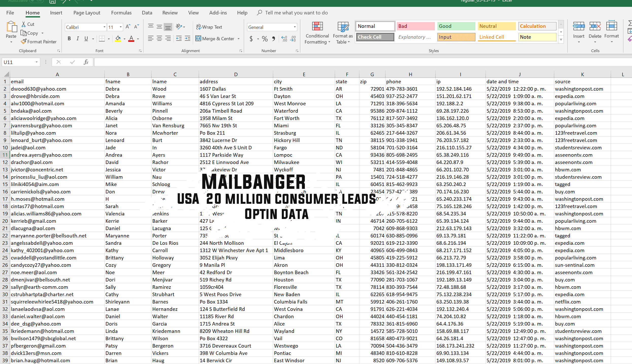Click the Save floppy disk icon
The width and height of the screenshot is (632, 364).
tap(52, 2)
